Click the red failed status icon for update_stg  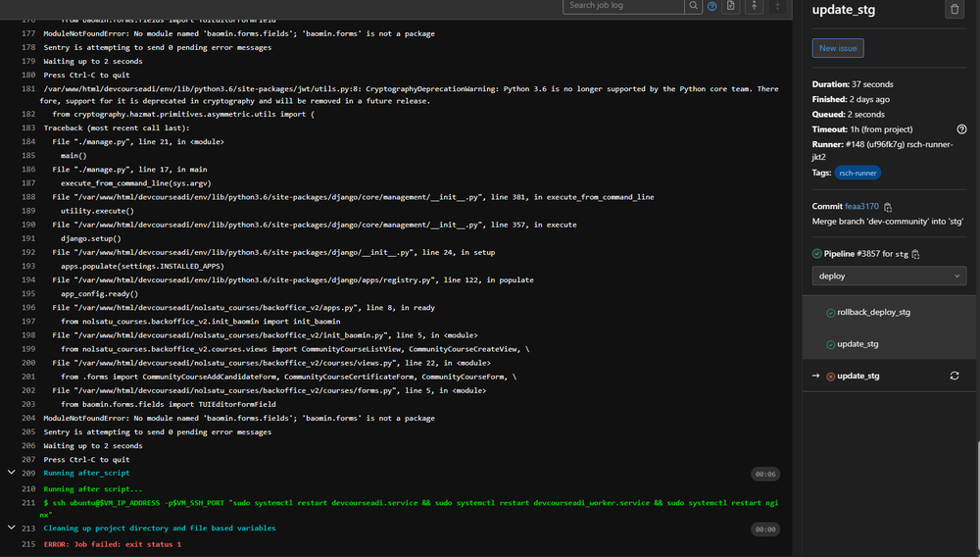coord(831,377)
